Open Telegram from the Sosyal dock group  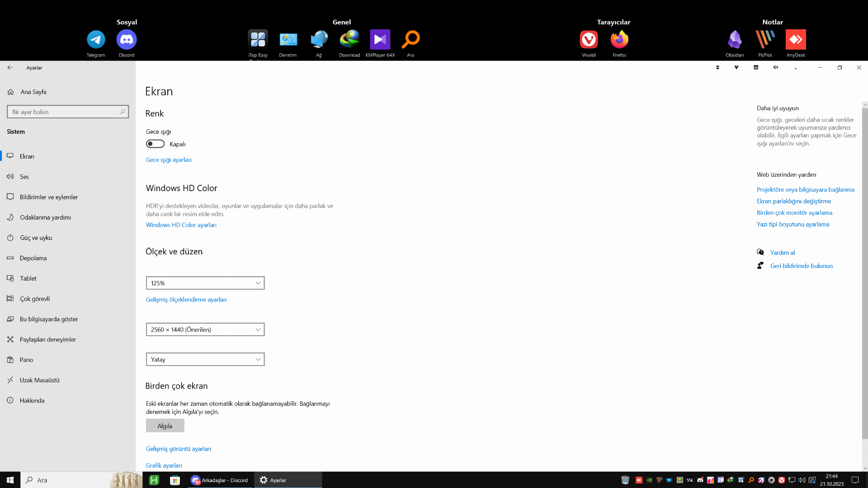(96, 40)
